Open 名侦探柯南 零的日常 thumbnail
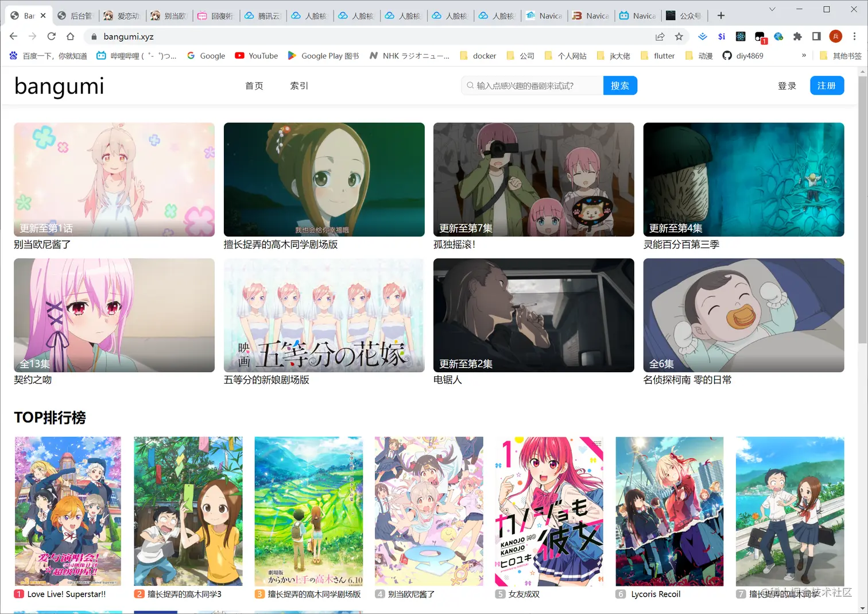 (743, 315)
